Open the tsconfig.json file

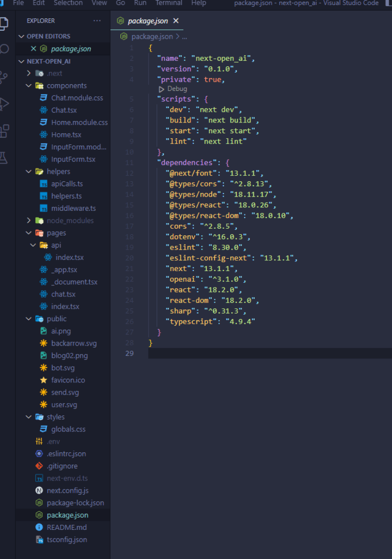[x=66, y=540]
